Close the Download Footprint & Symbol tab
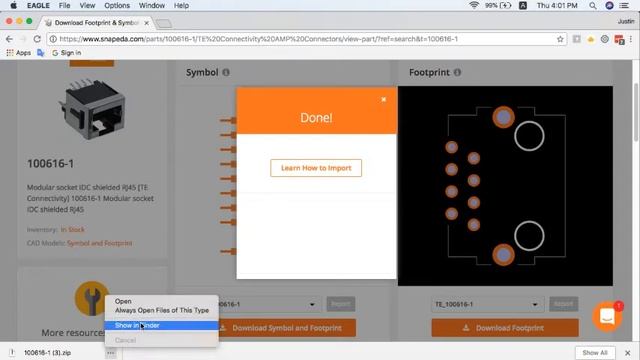 coord(147,23)
